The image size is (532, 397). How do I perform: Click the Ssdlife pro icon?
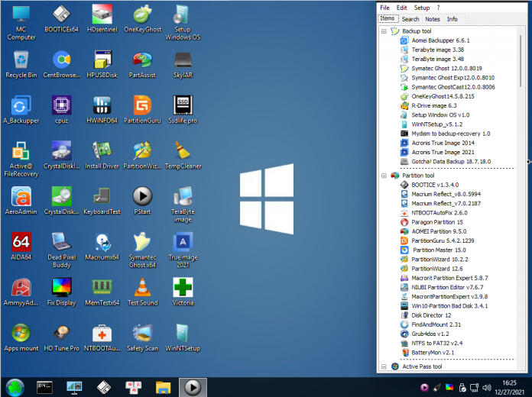click(x=183, y=110)
